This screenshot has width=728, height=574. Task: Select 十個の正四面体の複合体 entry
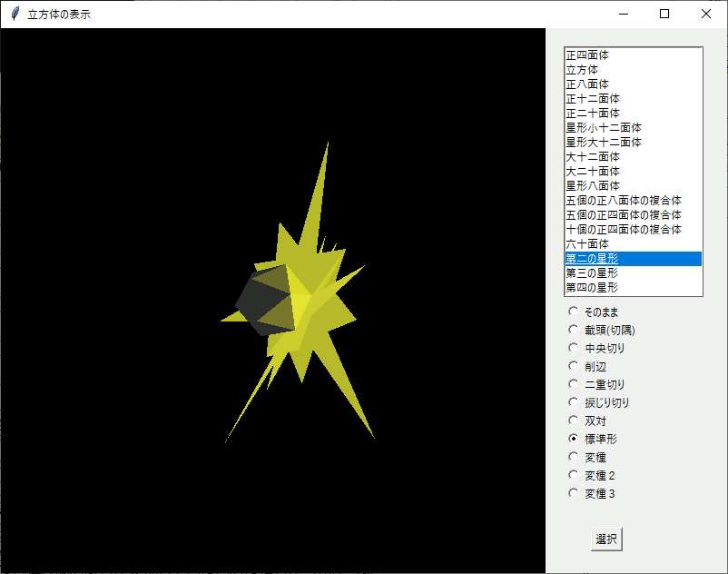tap(634, 230)
